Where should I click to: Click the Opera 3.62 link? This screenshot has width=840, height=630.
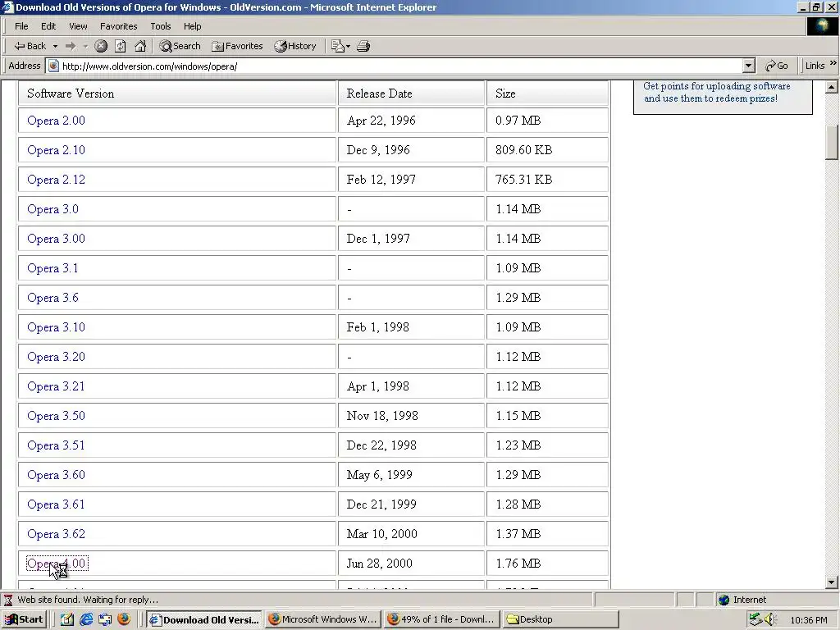tap(57, 533)
